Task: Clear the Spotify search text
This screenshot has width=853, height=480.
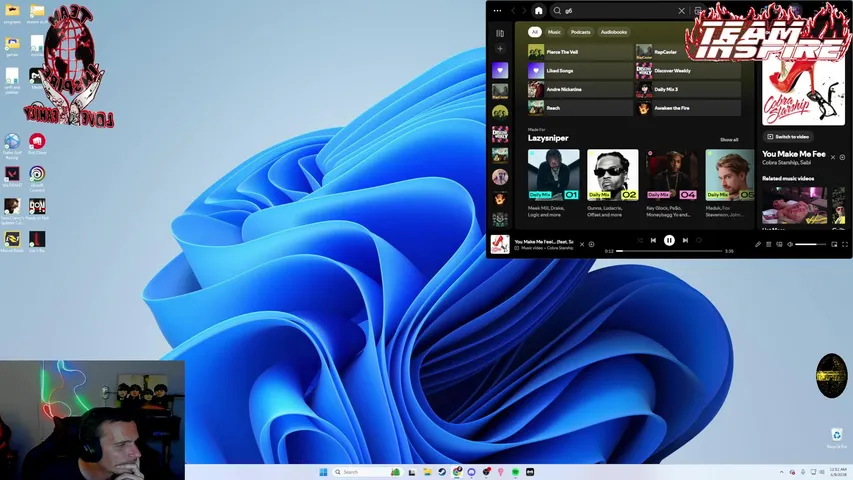Action: click(x=681, y=11)
